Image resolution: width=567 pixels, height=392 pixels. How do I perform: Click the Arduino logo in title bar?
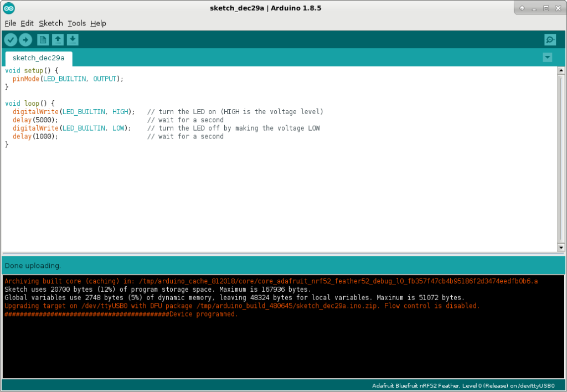(9, 8)
